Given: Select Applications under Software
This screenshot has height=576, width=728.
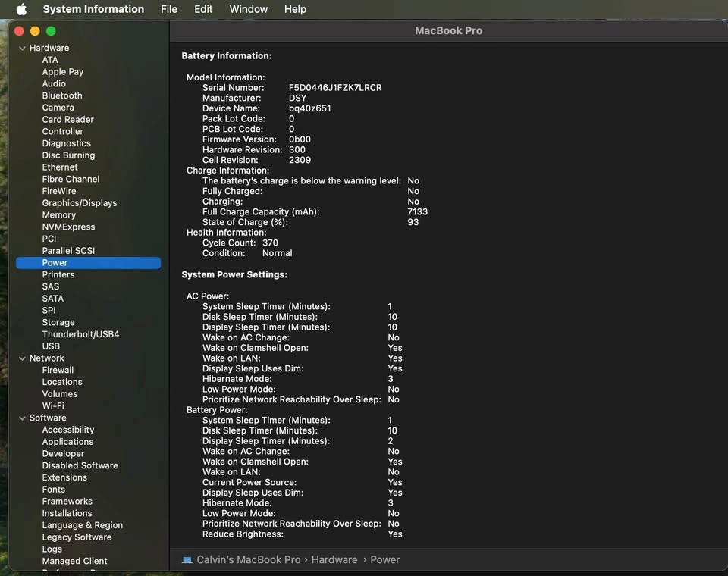Looking at the screenshot, I should [x=67, y=442].
